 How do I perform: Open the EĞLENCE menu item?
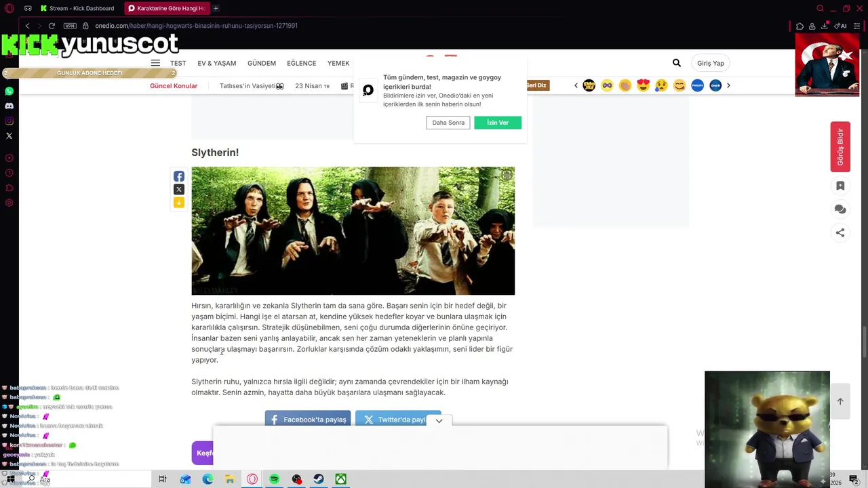(301, 63)
